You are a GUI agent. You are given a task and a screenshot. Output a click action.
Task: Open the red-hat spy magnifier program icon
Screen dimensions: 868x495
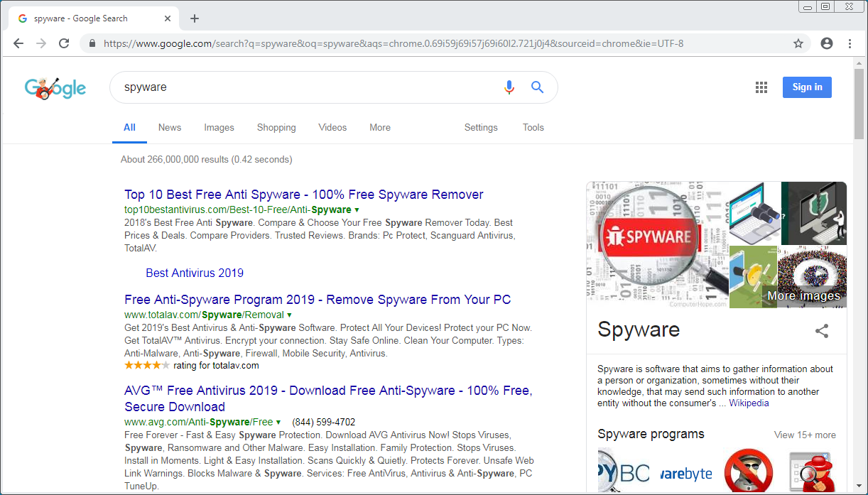click(x=811, y=470)
